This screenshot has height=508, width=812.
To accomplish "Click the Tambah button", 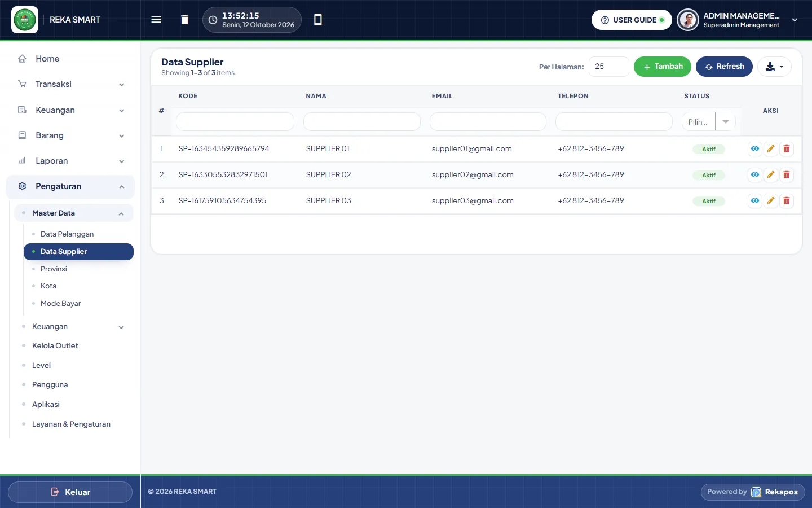I will click(x=663, y=67).
